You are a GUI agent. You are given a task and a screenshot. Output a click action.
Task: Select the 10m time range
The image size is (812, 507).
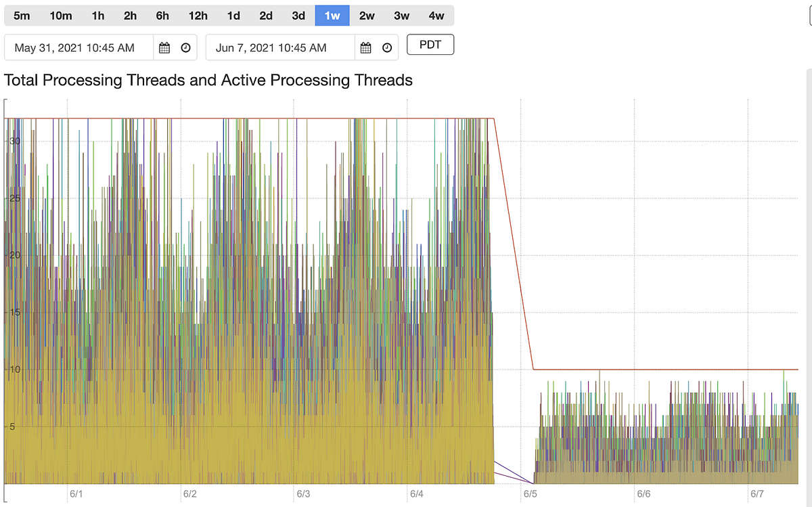(60, 15)
